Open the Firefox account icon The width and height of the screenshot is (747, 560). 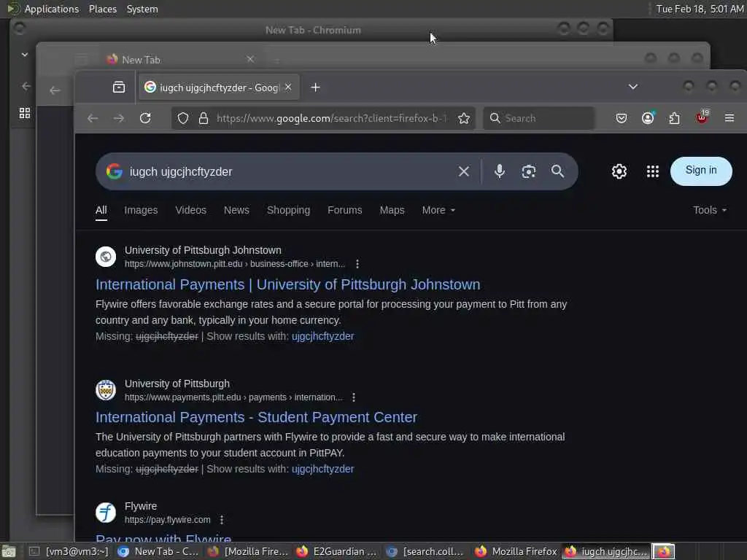(x=648, y=118)
